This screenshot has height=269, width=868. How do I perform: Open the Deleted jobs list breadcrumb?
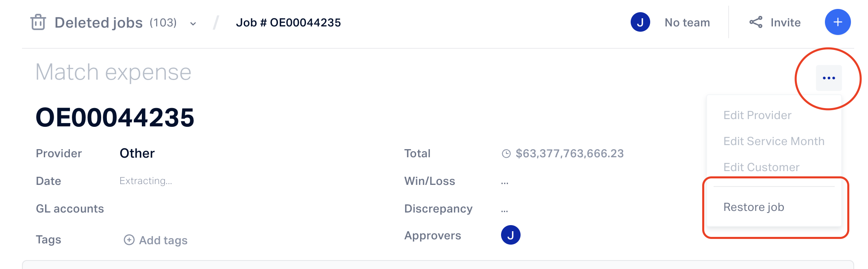tap(99, 23)
